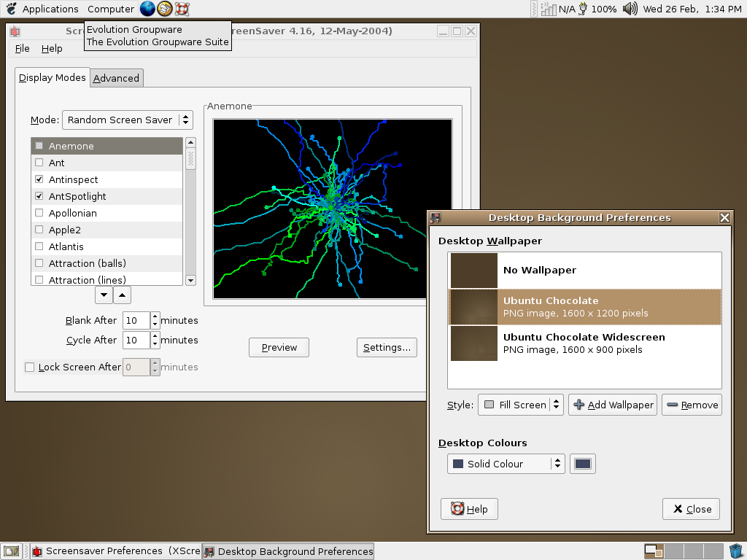Open the Computer panel menu
This screenshot has width=747, height=560.
[111, 9]
